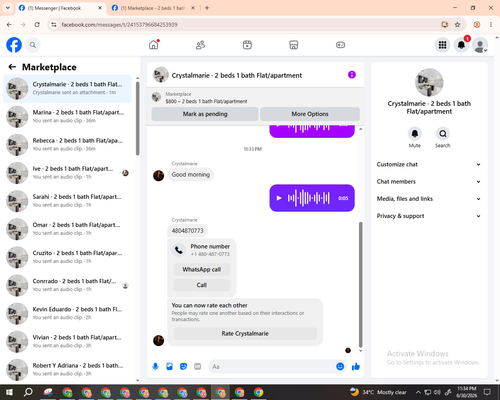
Task: Click Mark as pending button
Action: pos(205,114)
